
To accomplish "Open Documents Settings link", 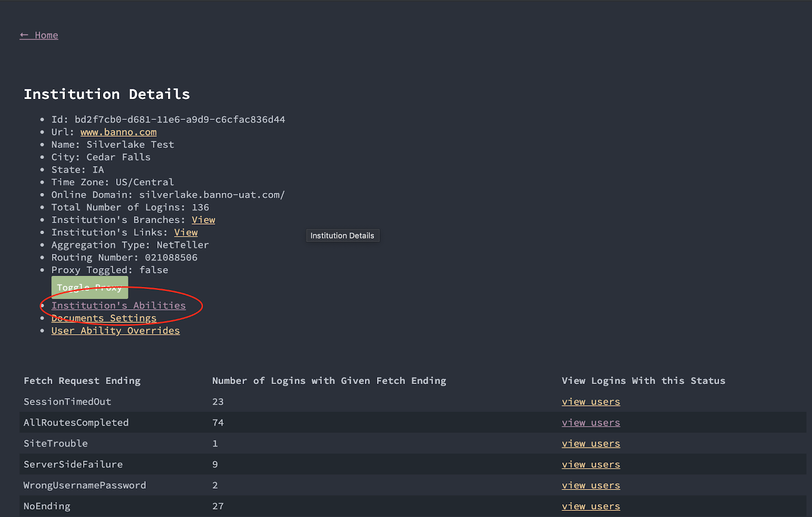I will [x=104, y=318].
